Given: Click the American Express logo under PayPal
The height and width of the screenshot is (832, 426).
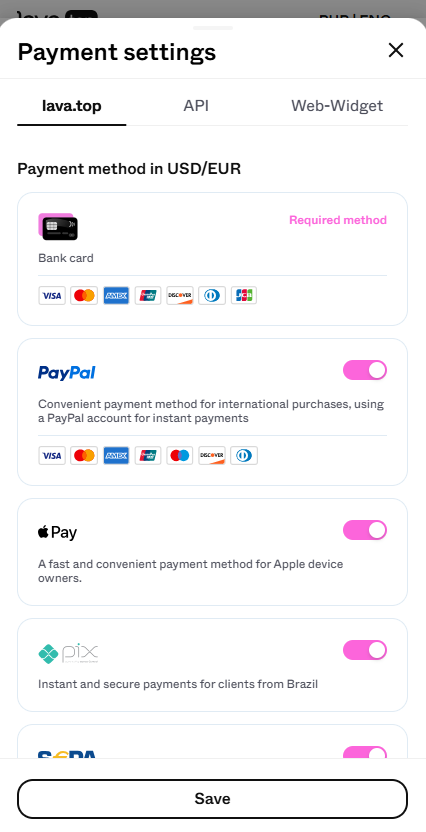Looking at the screenshot, I should click(116, 455).
